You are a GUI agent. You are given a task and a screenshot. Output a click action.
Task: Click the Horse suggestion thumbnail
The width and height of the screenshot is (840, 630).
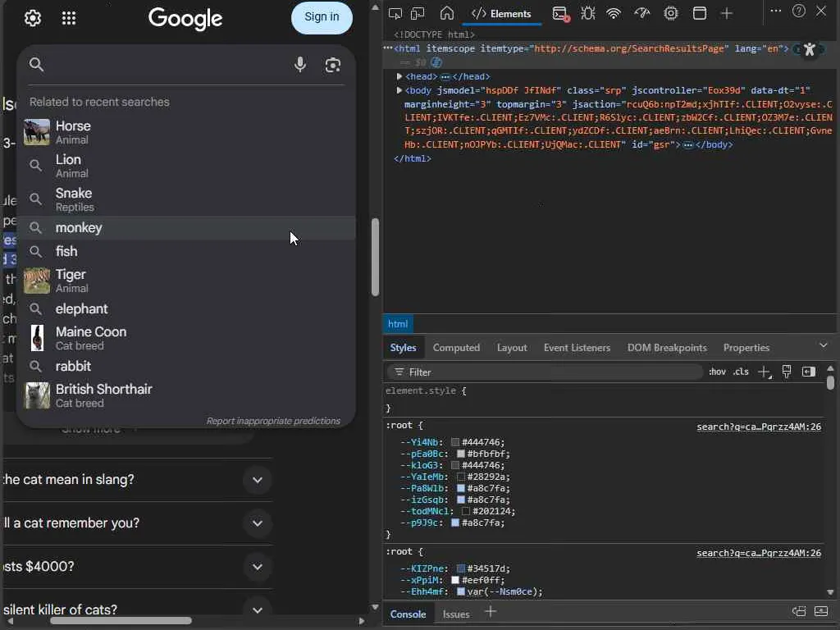tap(37, 132)
